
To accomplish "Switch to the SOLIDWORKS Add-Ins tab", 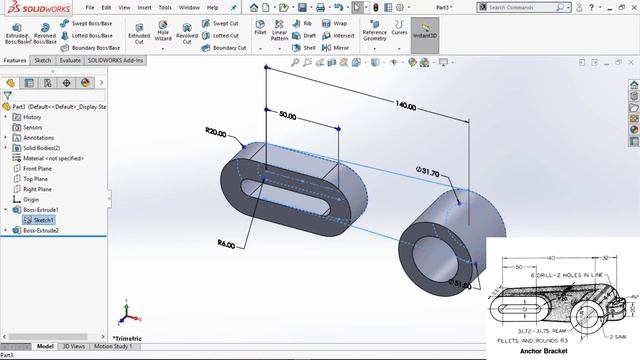I will 116,60.
